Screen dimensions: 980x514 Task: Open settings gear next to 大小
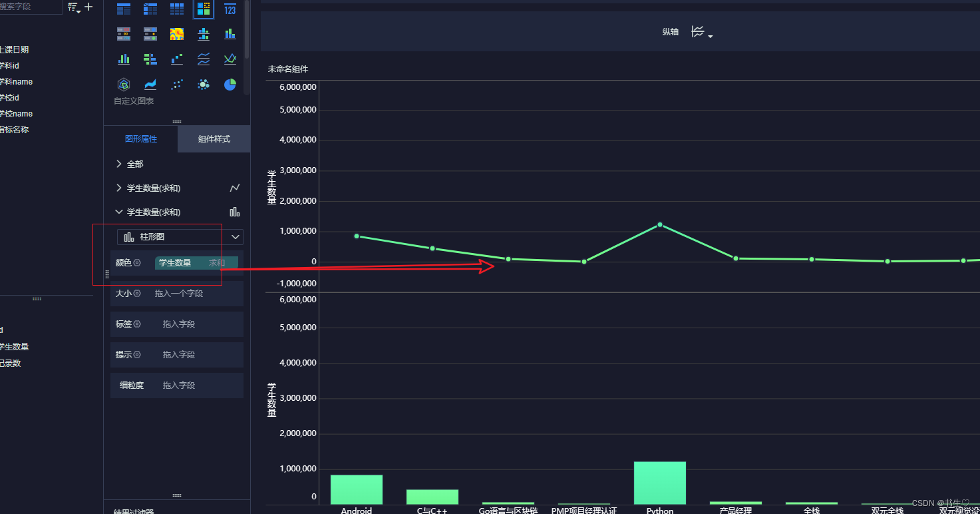pos(137,294)
